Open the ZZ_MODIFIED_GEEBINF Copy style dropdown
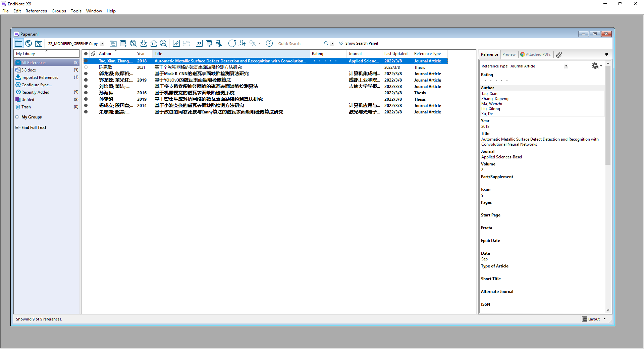 pyautogui.click(x=102, y=44)
